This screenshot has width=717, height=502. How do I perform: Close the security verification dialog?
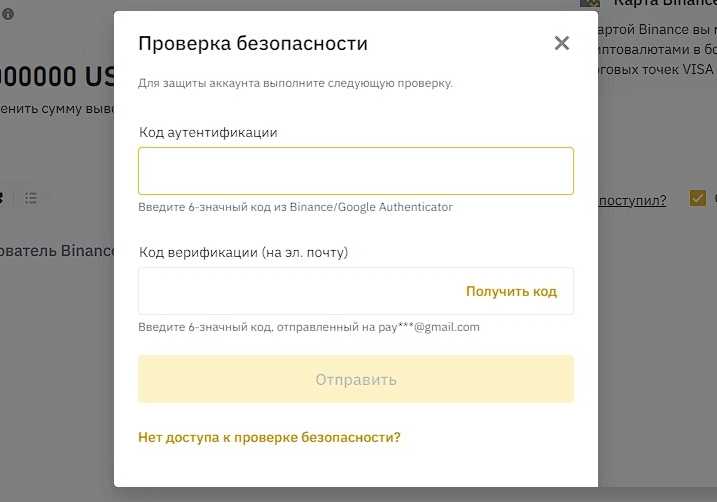[561, 43]
